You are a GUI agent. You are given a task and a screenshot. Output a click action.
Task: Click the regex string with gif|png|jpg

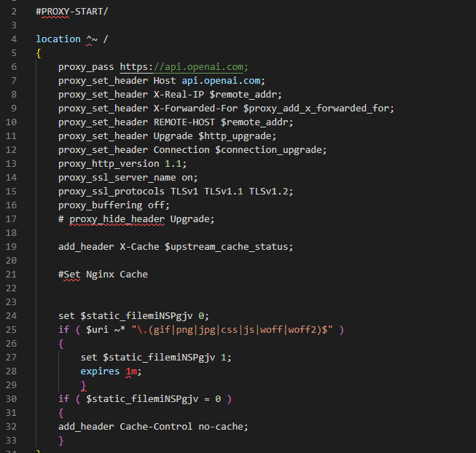click(233, 330)
